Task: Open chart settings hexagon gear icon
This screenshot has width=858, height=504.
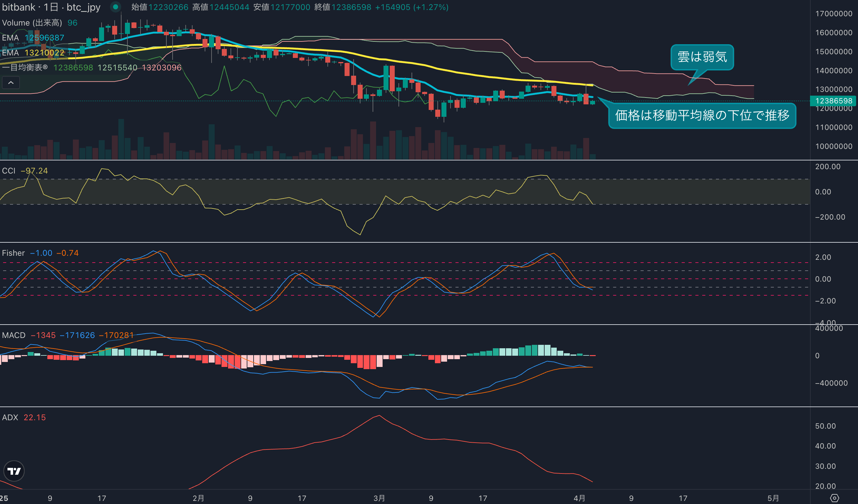Action: pos(834,498)
